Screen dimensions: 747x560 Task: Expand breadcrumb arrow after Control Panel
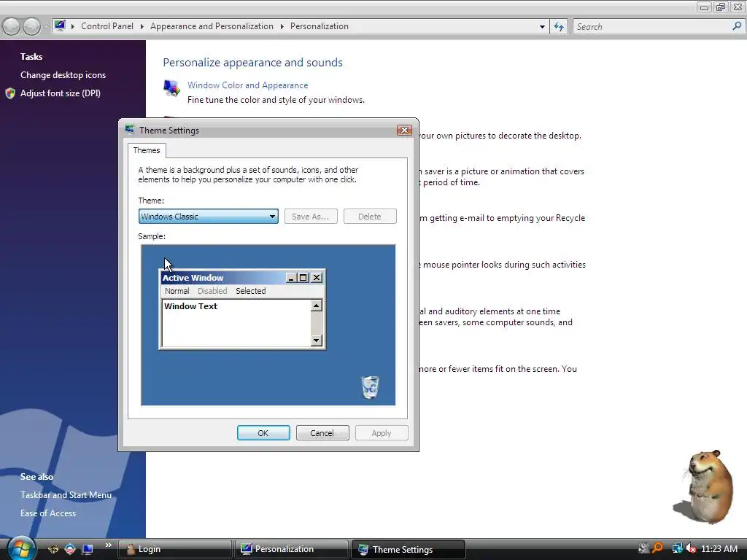coord(142,27)
